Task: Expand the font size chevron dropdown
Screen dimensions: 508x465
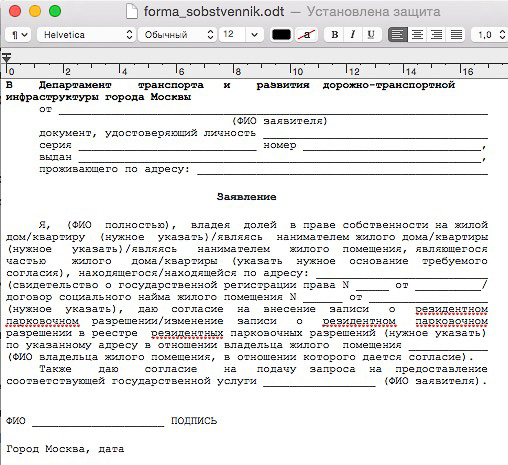Action: coord(255,35)
